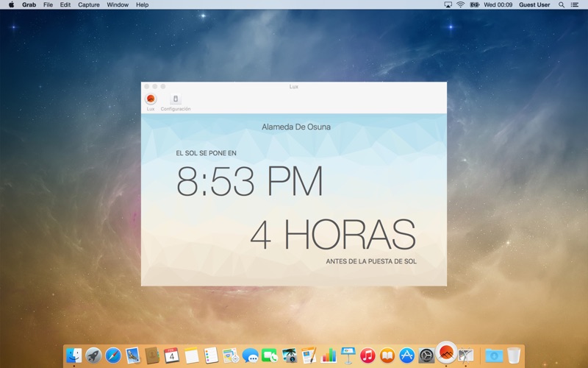Open Messages speech bubble in Dock

coord(250,355)
